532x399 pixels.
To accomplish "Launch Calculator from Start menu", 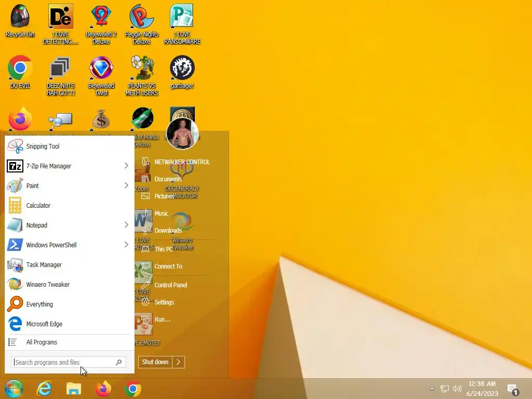I will tap(69, 205).
